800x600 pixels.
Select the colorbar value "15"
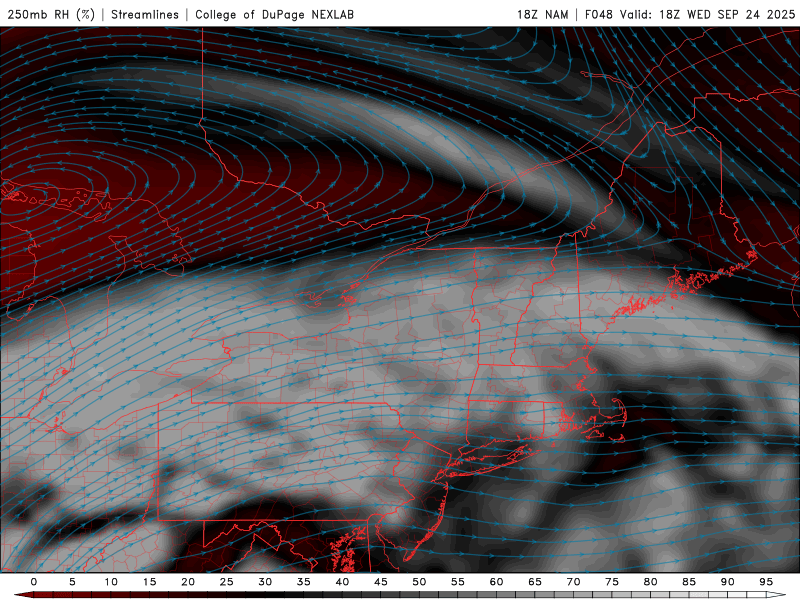[149, 582]
